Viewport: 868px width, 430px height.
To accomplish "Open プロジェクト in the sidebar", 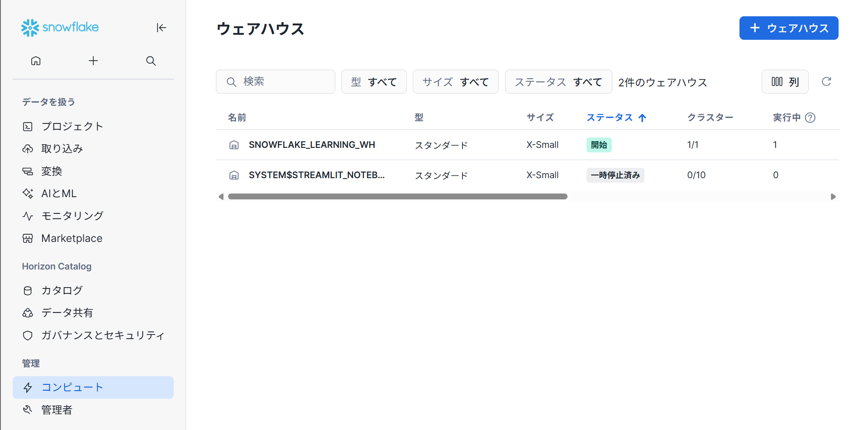I will pos(93,127).
